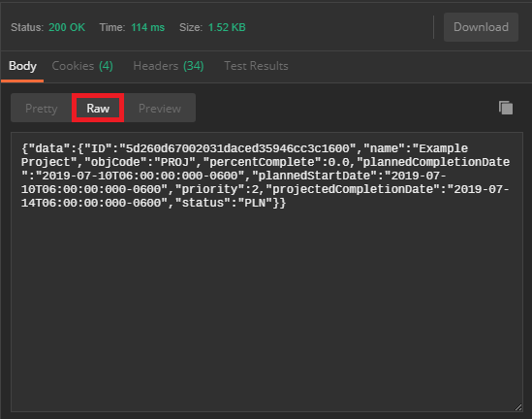The image size is (532, 419).
Task: Open the Cookies (4) tab
Action: (82, 66)
